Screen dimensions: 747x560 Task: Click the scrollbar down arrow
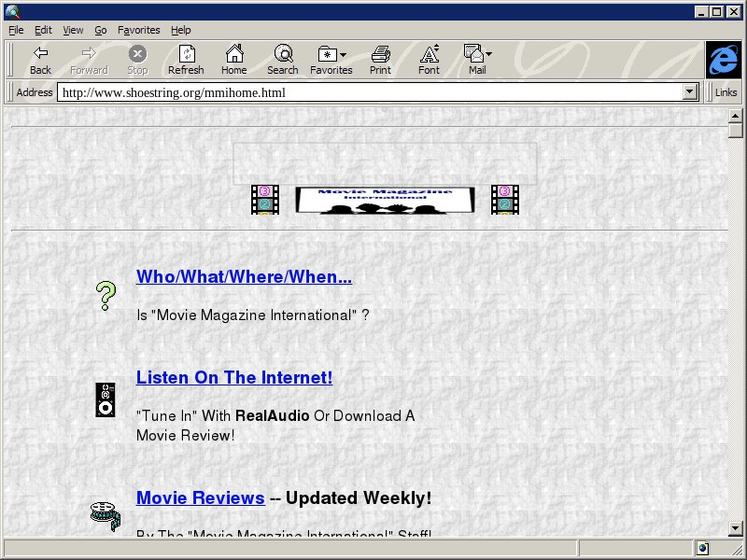tap(736, 529)
